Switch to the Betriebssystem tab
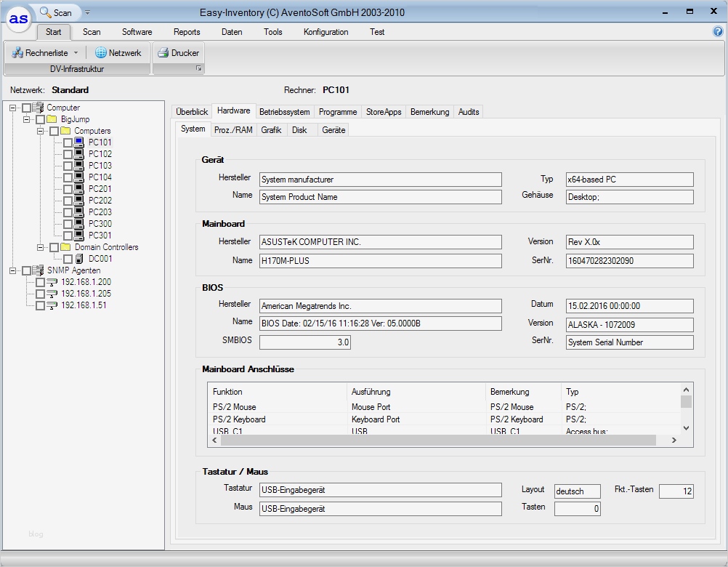 pyautogui.click(x=284, y=112)
